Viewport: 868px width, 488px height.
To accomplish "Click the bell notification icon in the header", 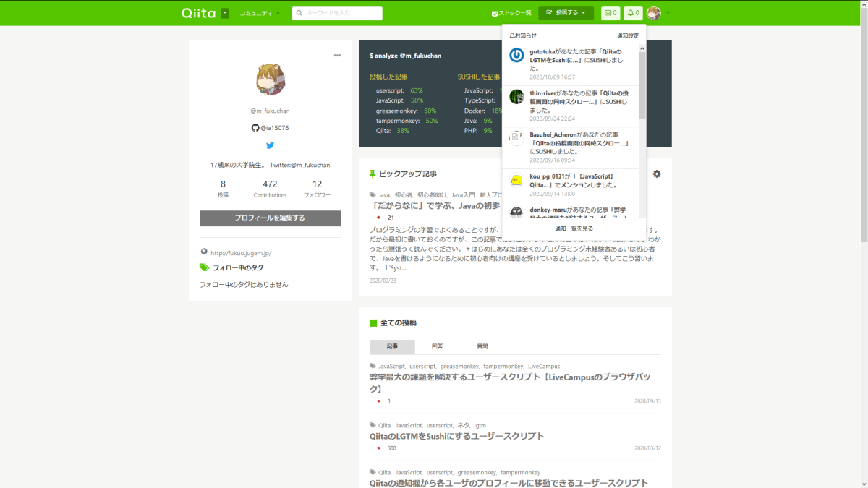I will [x=633, y=13].
